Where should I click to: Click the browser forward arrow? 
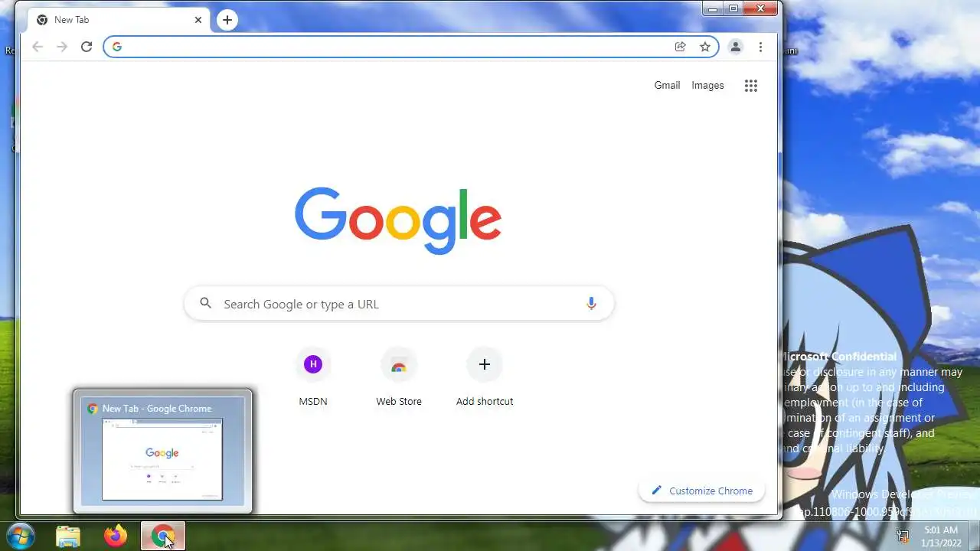click(x=62, y=47)
